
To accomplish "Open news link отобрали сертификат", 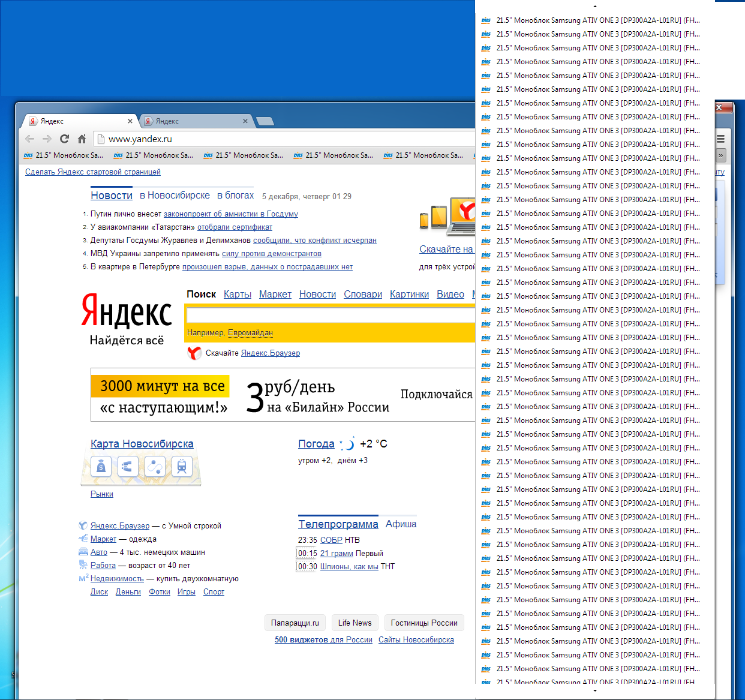I will point(235,227).
